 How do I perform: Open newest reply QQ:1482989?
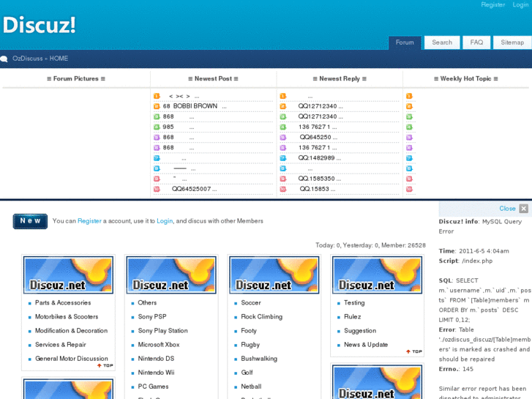pyautogui.click(x=319, y=158)
